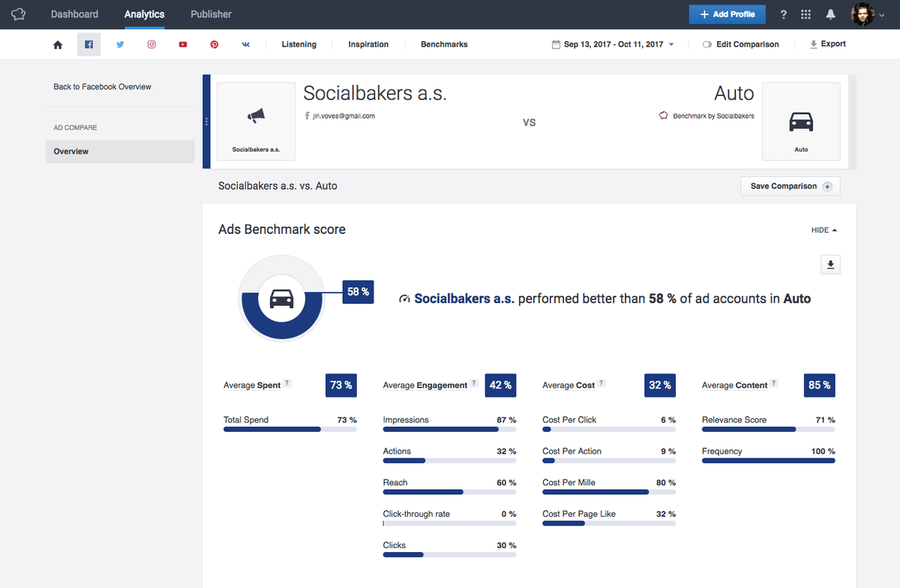The width and height of the screenshot is (900, 588).
Task: Click the user profile avatar
Action: point(862,14)
